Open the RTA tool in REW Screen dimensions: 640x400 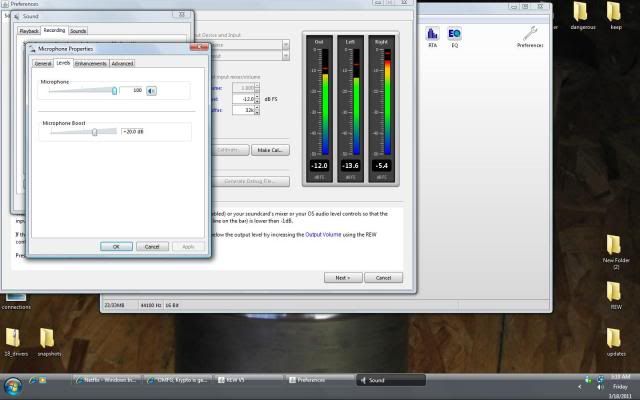coord(432,37)
